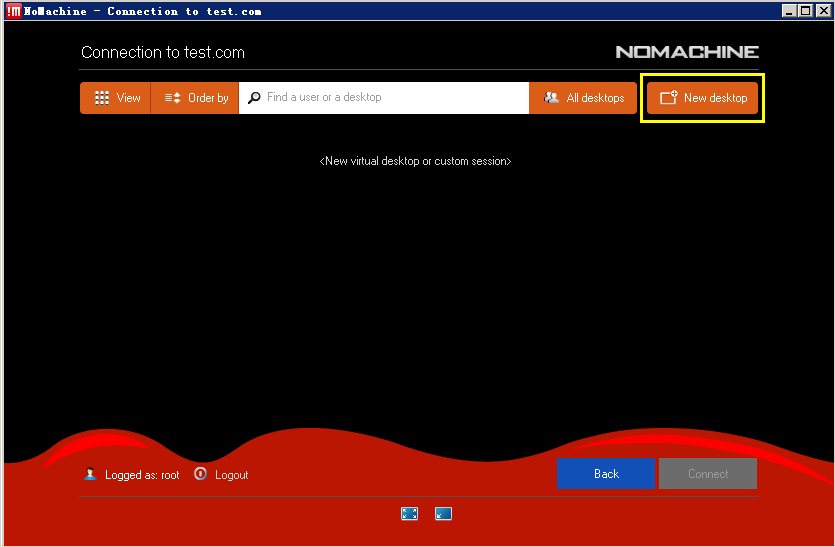The image size is (835, 547).
Task: Close the NoMachine window
Action: pos(823,11)
